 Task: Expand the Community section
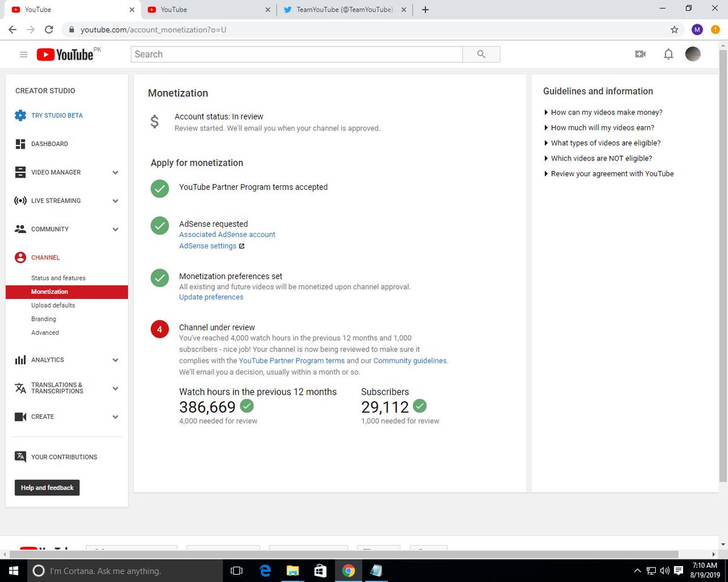[115, 230]
